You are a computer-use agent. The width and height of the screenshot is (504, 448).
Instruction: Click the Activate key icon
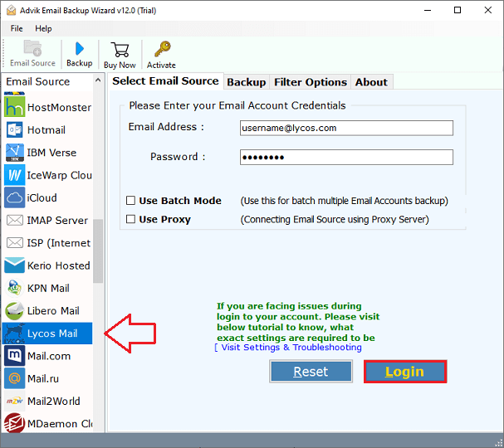coord(162,49)
